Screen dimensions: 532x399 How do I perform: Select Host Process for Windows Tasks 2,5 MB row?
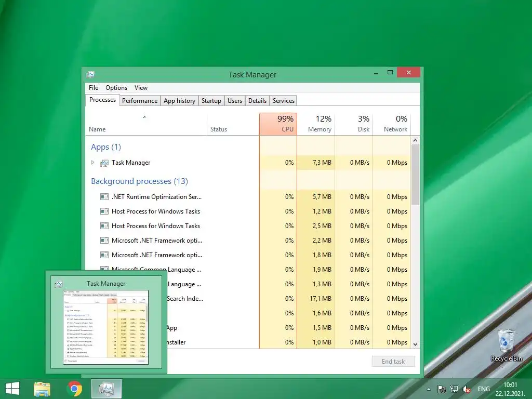click(x=248, y=226)
